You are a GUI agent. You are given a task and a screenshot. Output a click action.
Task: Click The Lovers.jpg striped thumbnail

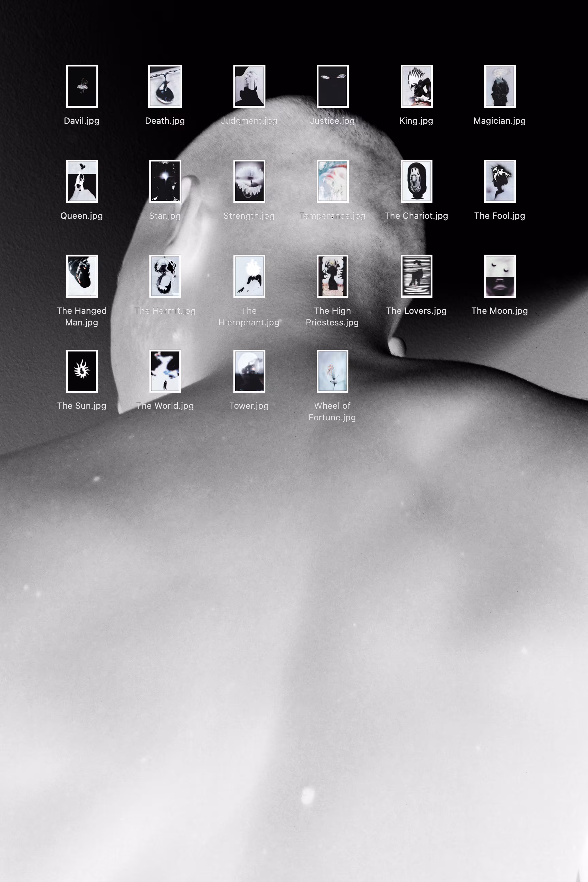[416, 276]
